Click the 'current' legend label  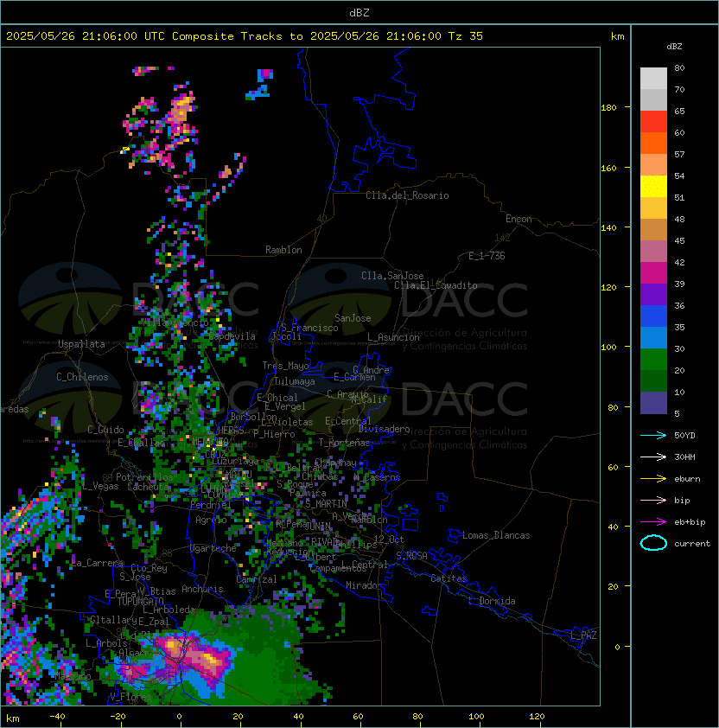(x=692, y=544)
